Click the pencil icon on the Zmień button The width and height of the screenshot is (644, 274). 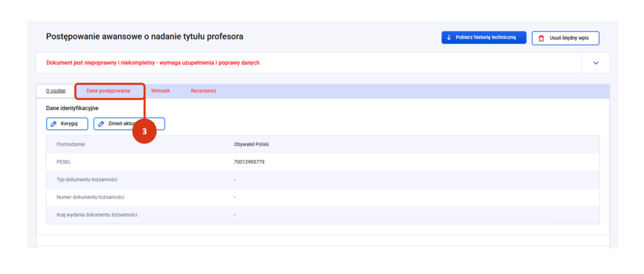click(x=102, y=123)
